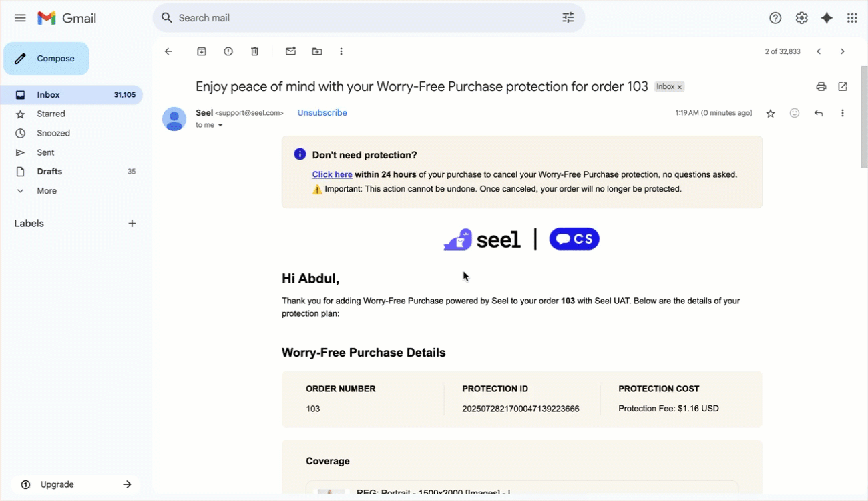Click the Search mail input field

[361, 18]
